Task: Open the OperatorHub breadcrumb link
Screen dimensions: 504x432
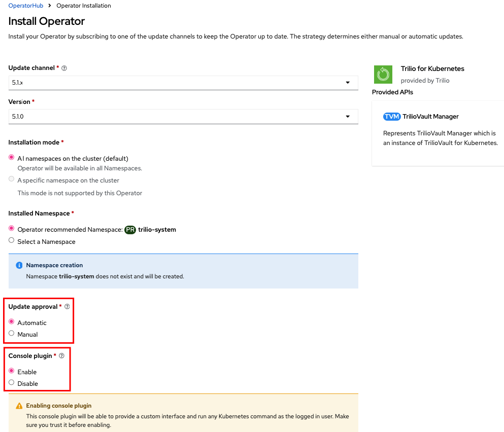Action: [26, 6]
